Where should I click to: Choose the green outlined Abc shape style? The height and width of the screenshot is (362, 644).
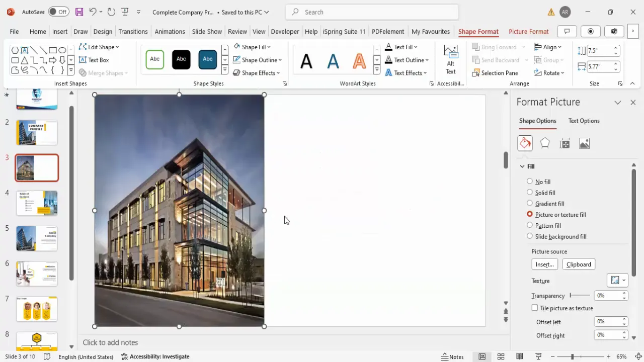(x=155, y=59)
